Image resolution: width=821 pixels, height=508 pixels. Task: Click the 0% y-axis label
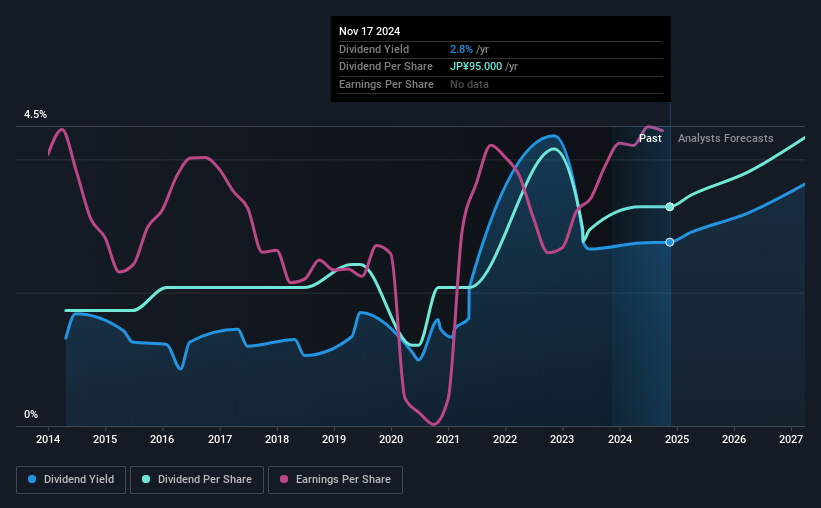click(31, 414)
